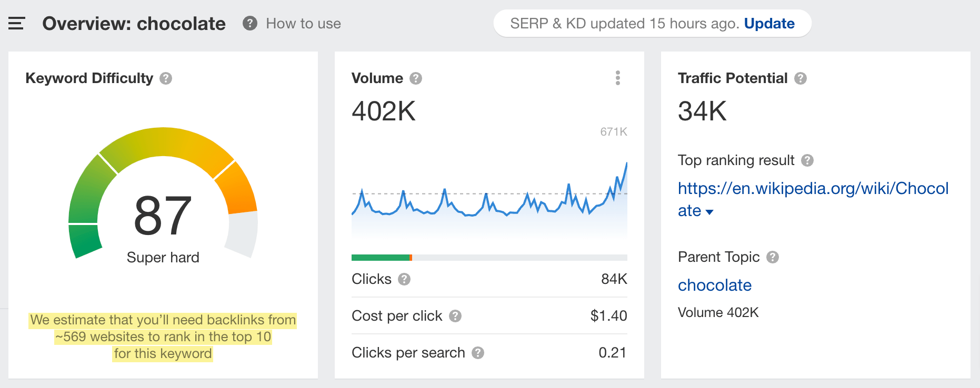Click the highlighted backlinks estimate text

163,336
